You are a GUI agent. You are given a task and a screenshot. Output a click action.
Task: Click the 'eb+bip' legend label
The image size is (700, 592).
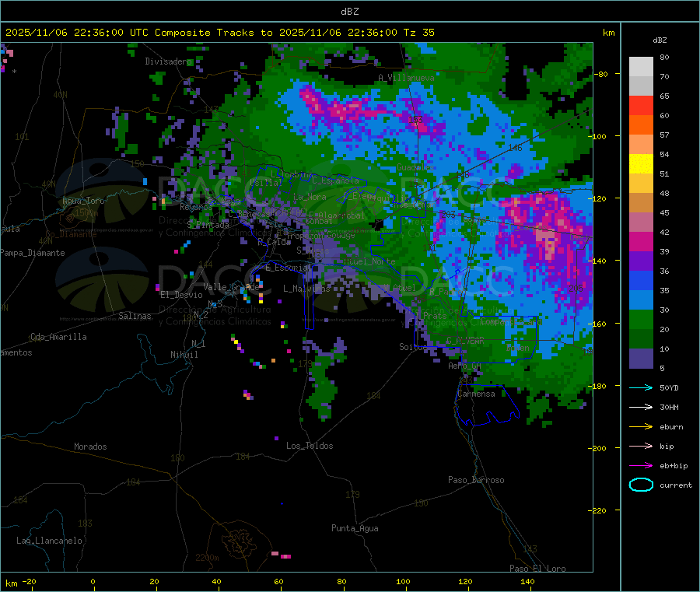(x=674, y=466)
